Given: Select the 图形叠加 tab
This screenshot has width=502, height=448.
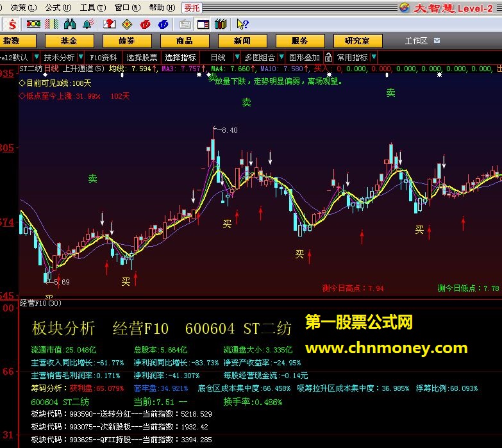Looking at the screenshot, I should click(x=305, y=58).
